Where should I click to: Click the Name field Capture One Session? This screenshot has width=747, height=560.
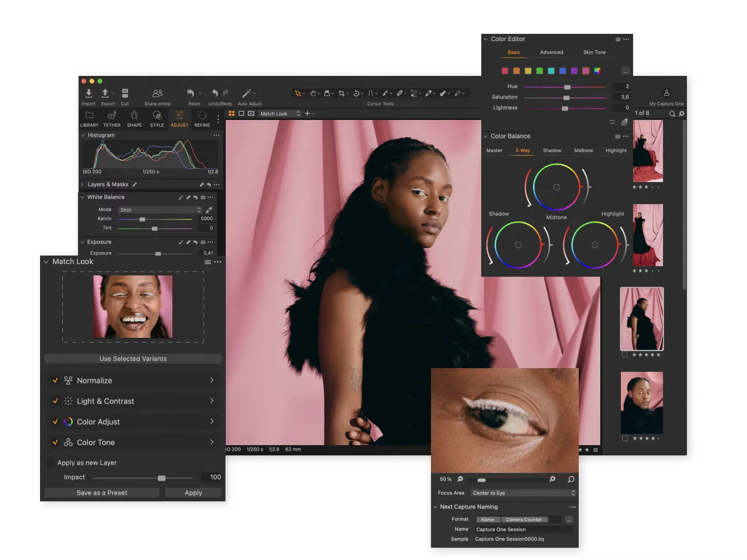[523, 529]
